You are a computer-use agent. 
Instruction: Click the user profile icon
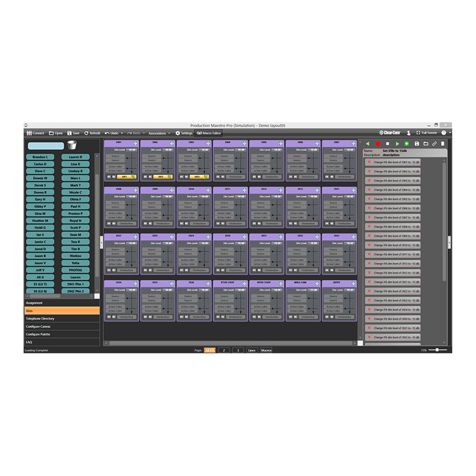pos(409,133)
